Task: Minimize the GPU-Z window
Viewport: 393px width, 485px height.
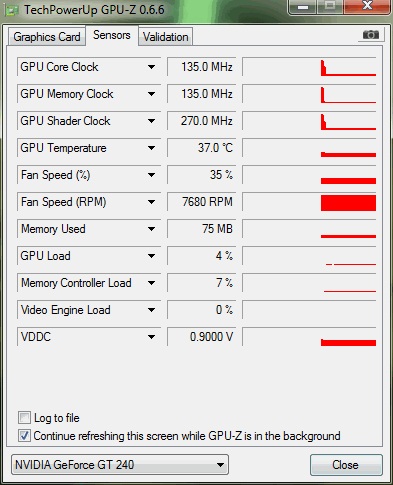Action: [x=303, y=7]
